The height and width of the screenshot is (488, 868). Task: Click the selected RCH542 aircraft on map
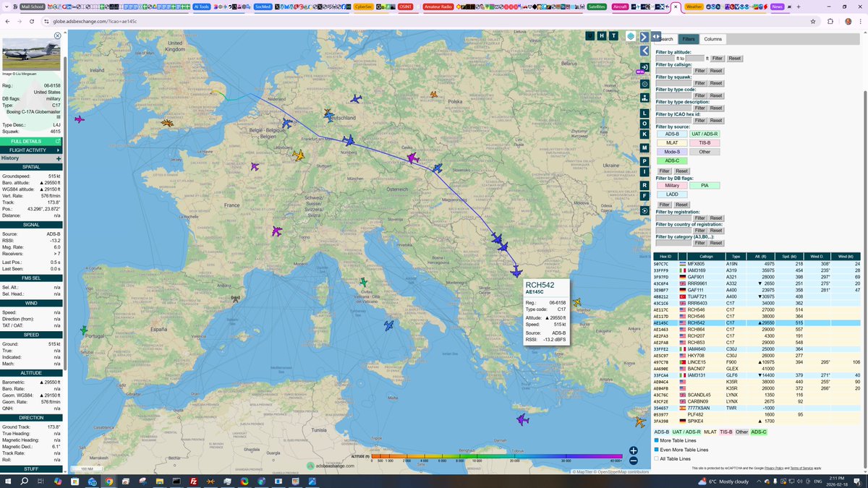coord(516,272)
